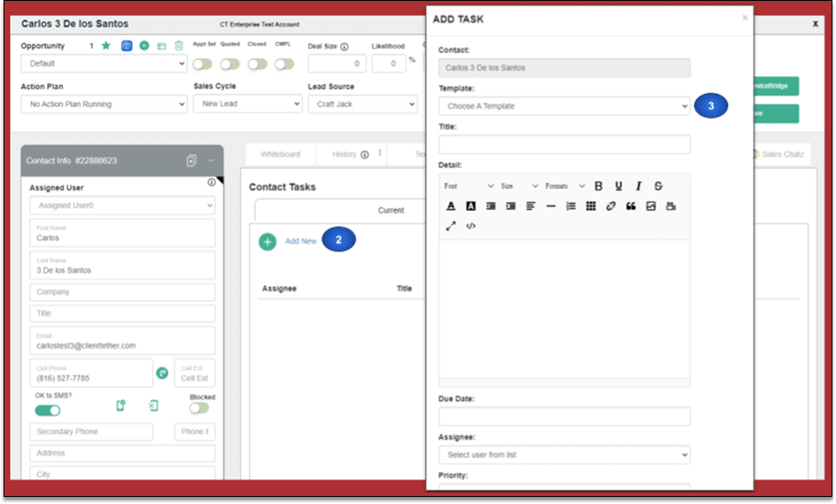The image size is (836, 504).
Task: Apply strikethrough formatting in Detail editor
Action: (x=658, y=186)
